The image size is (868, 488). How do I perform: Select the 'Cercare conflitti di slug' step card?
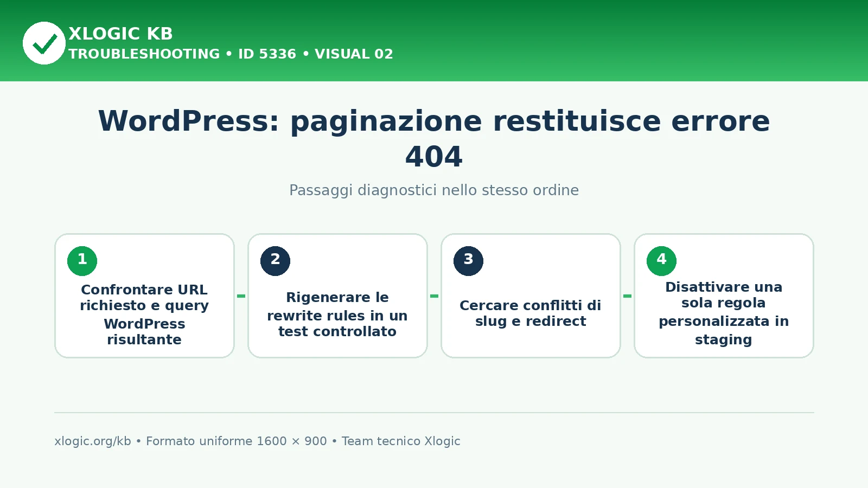[531, 296]
